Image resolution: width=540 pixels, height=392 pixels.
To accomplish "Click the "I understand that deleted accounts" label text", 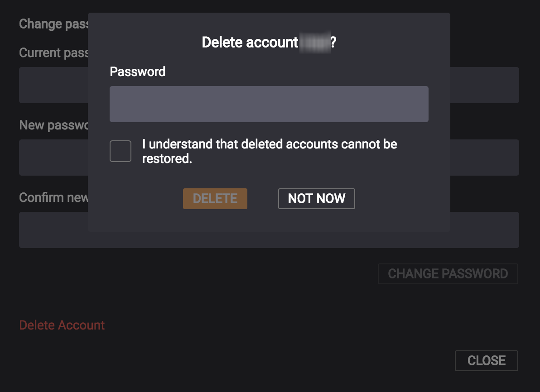I will pyautogui.click(x=269, y=144).
